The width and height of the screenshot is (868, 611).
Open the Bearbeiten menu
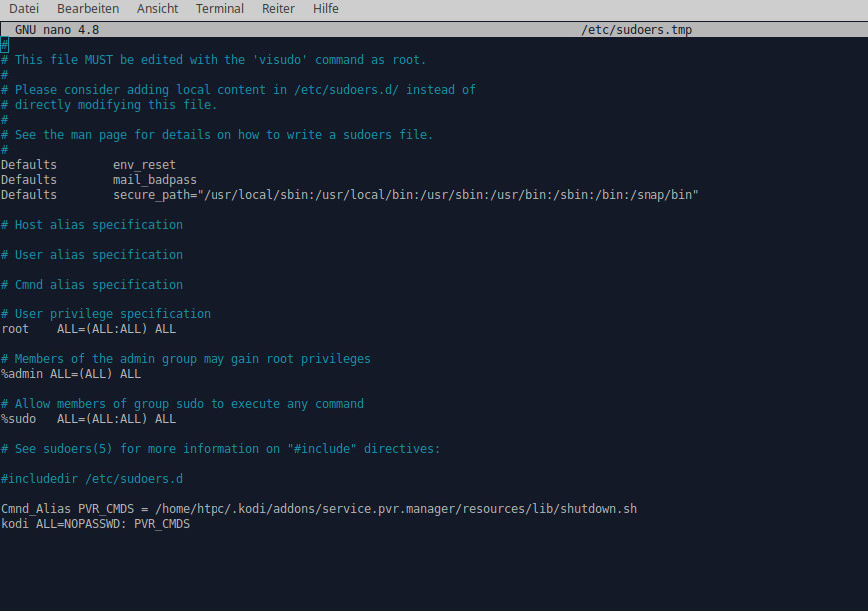(x=88, y=8)
